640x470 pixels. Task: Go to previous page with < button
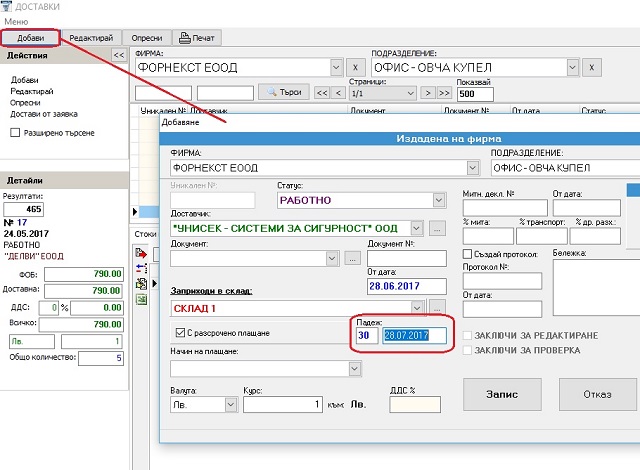338,93
